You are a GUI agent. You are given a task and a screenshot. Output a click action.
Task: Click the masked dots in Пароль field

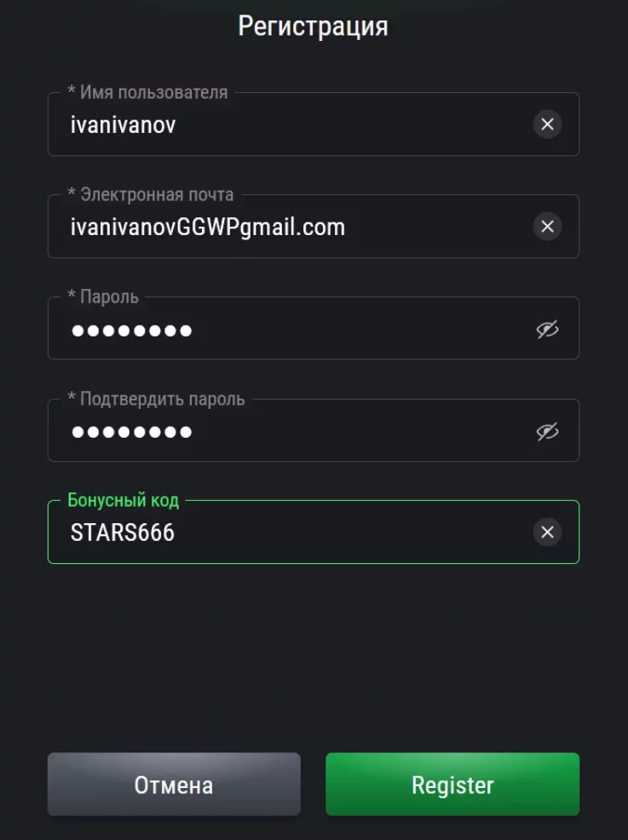click(x=132, y=331)
